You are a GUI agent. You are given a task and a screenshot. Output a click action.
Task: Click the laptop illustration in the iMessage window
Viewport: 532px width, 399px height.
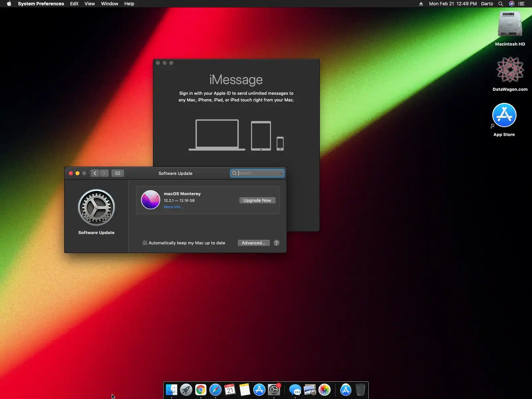coord(217,135)
